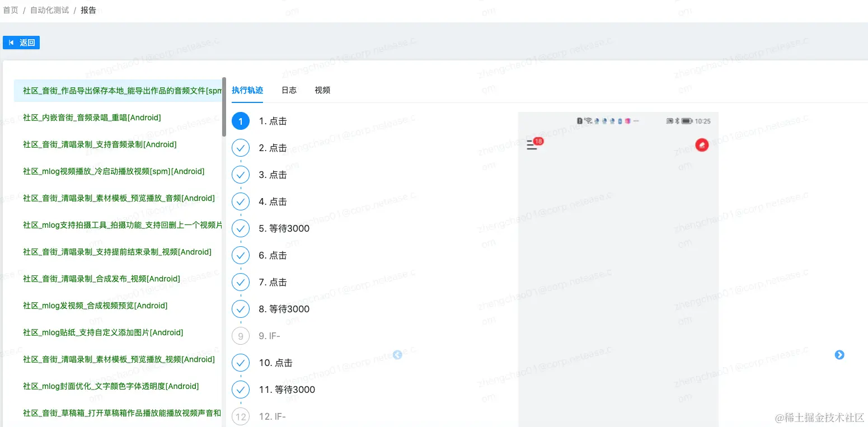Click the phone screenshot preview image
The height and width of the screenshot is (427, 868).
618,269
